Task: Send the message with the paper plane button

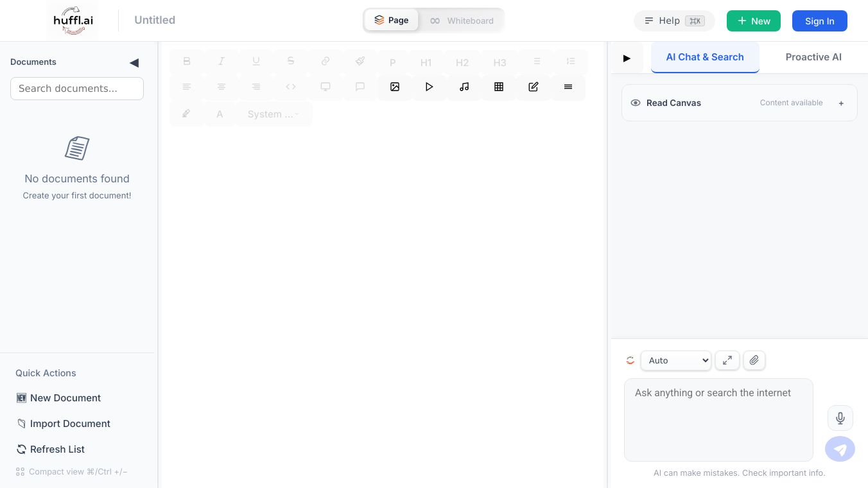Action: (x=840, y=449)
